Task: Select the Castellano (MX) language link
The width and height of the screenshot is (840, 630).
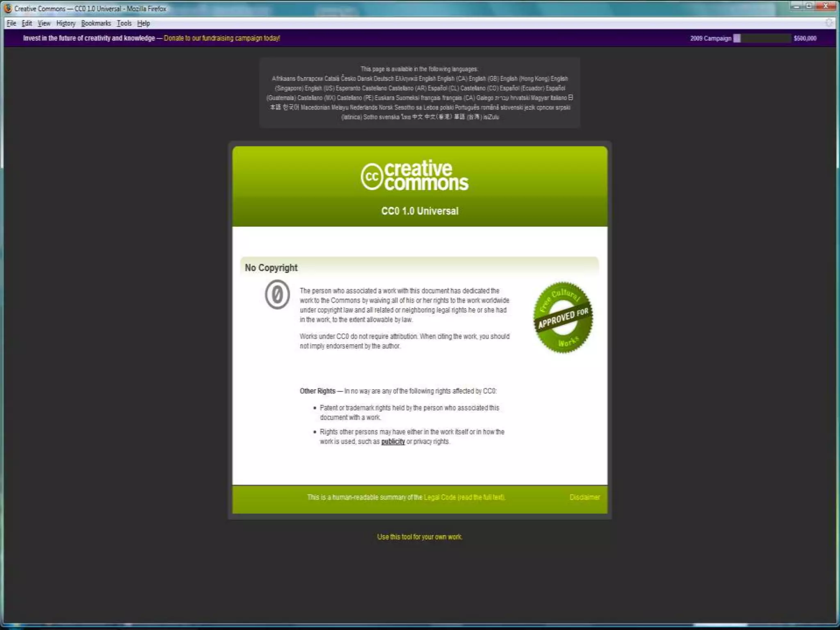Action: (x=316, y=98)
